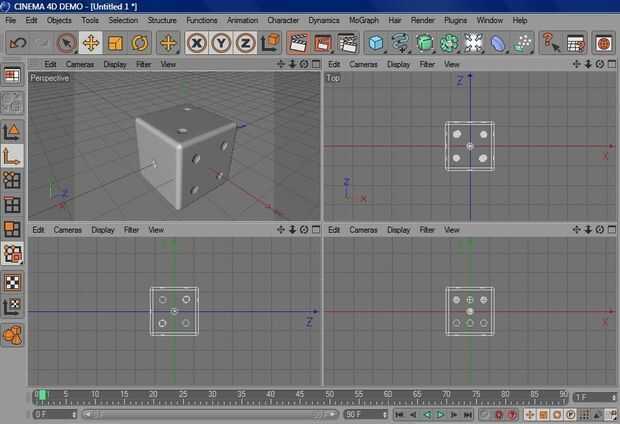Click the Make Editable sidebar icon
Image resolution: width=620 pixels, height=424 pixels.
pos(12,102)
